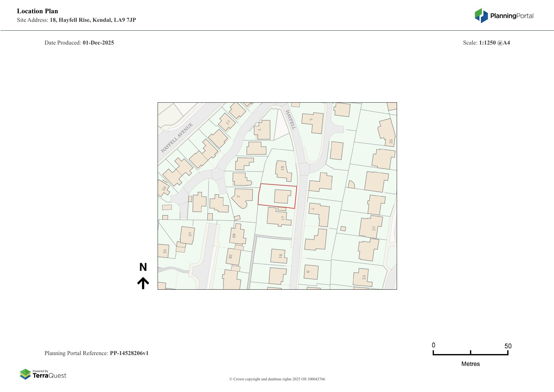
Task: Click the Hayfell Avenue street label
Action: coord(177,138)
